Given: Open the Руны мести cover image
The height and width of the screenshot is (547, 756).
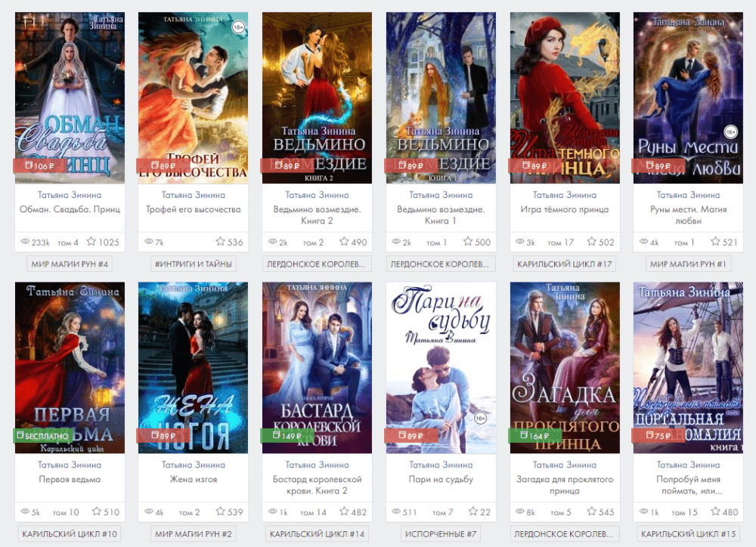Looking at the screenshot, I should pos(688,97).
